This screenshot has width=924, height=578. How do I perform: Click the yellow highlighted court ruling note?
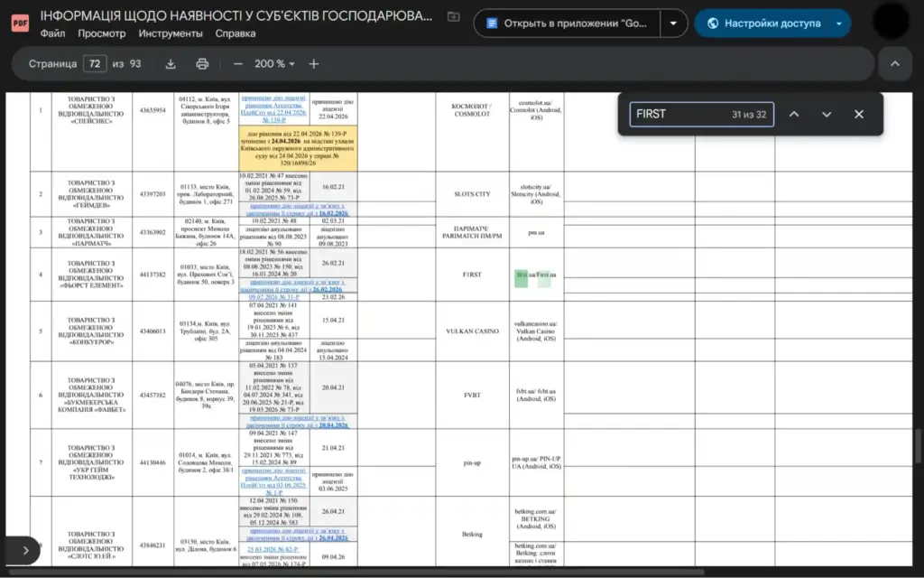click(298, 149)
